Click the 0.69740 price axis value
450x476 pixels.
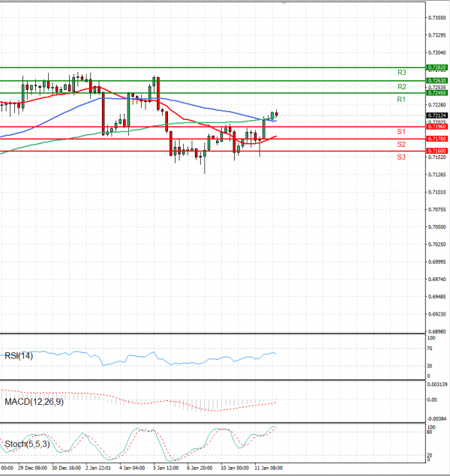[x=437, y=280]
